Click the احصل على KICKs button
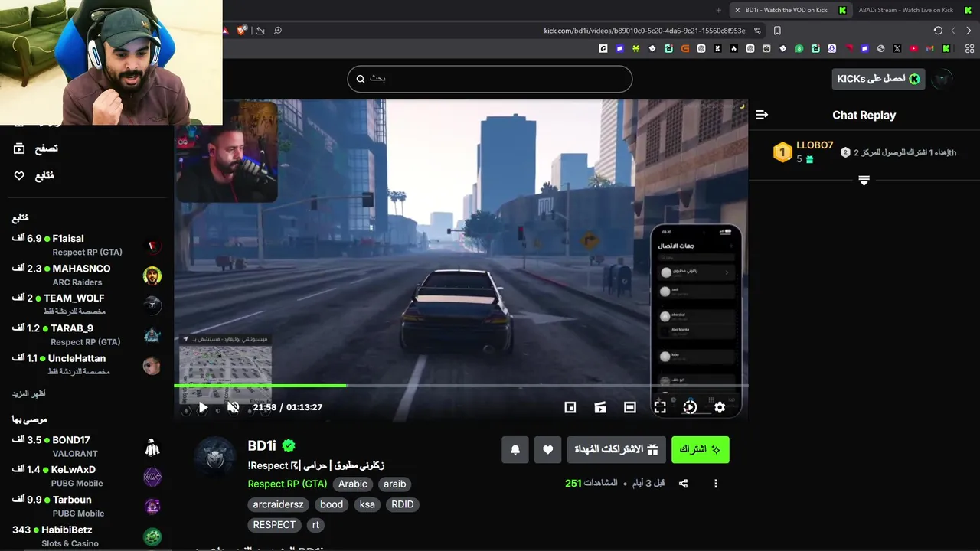980x551 pixels. coord(878,79)
